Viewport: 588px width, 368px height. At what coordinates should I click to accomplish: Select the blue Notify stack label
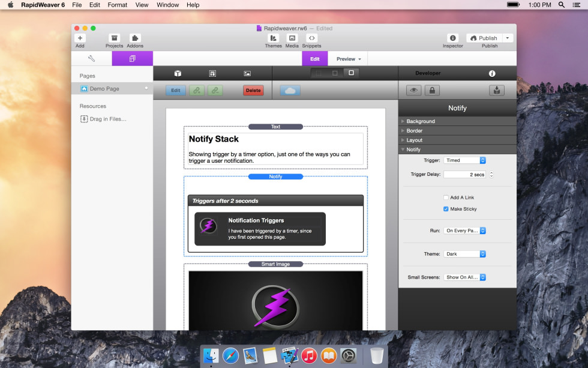[275, 176]
